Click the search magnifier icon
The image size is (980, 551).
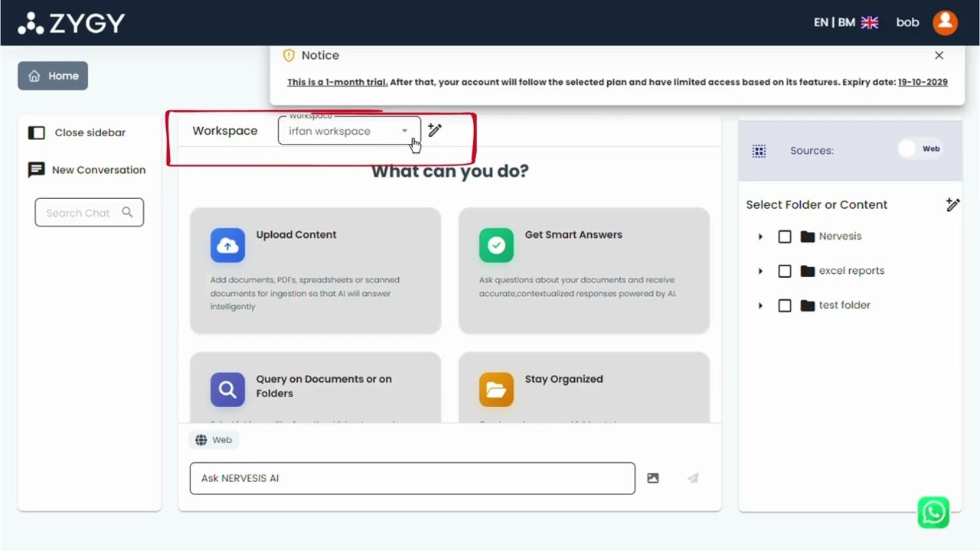128,213
